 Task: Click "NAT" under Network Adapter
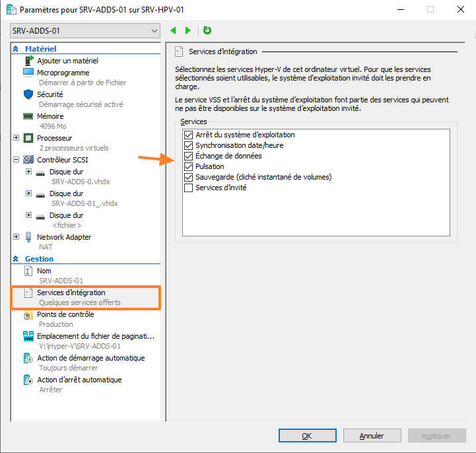(46, 247)
